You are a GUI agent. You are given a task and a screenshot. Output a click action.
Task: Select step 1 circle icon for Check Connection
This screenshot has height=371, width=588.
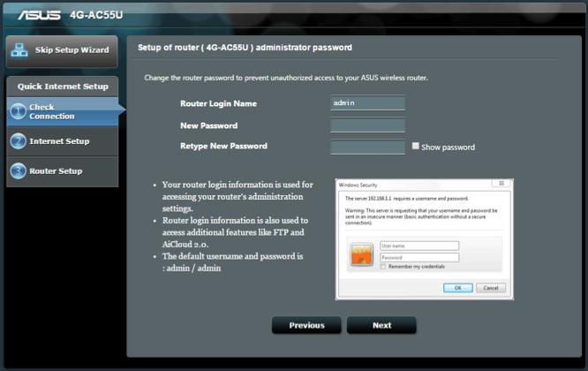tap(18, 112)
